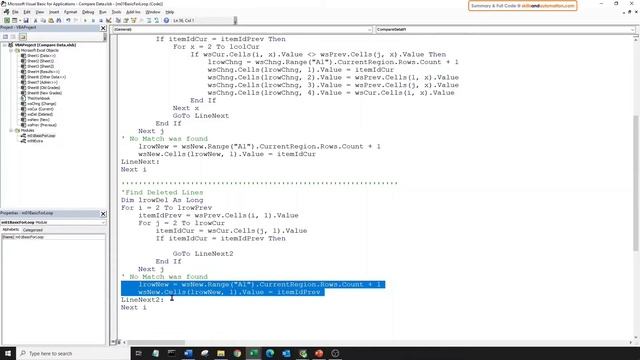This screenshot has height=360, width=640.
Task: Click the Summary & Full Code banner link
Action: pyautogui.click(x=522, y=6)
